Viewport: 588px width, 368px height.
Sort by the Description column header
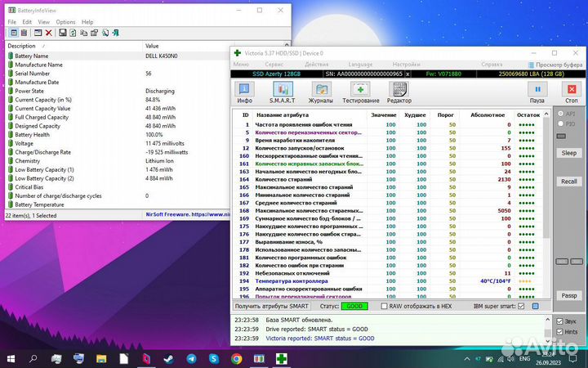coord(22,46)
